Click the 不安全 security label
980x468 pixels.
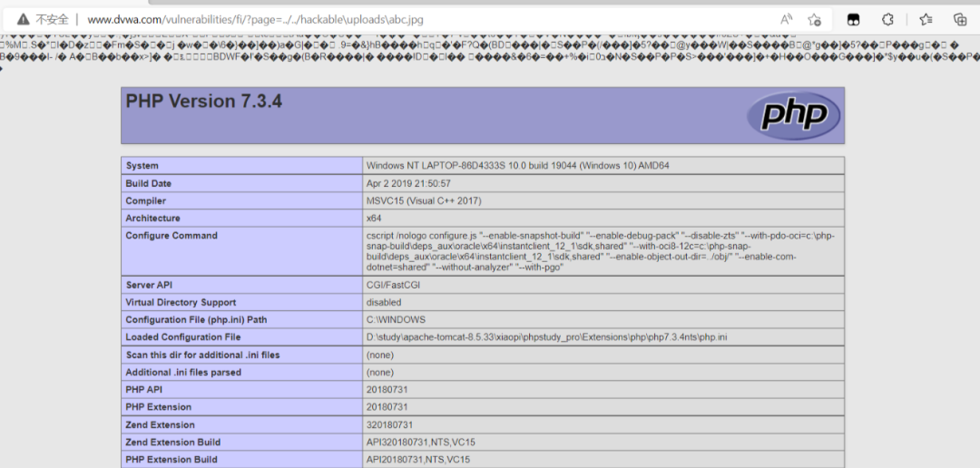pyautogui.click(x=52, y=19)
